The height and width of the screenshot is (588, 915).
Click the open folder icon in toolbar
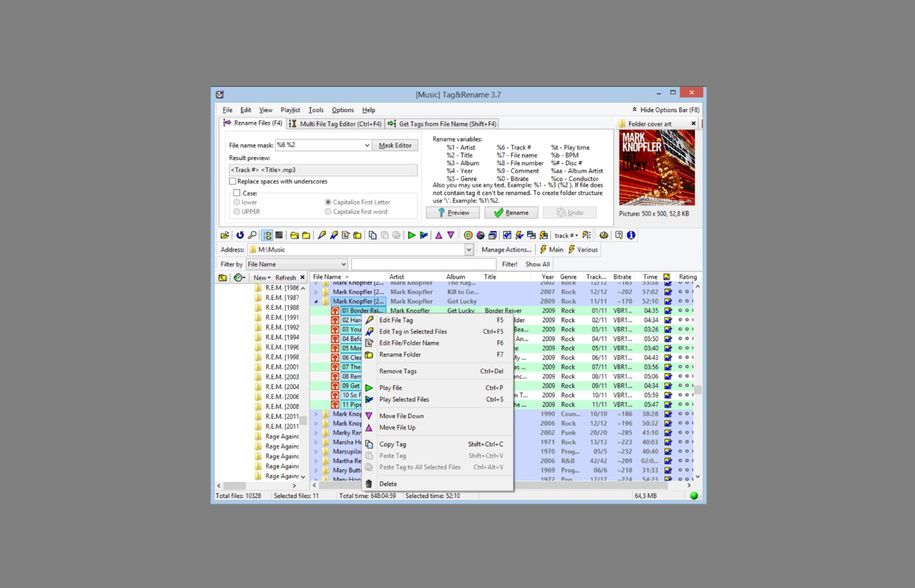click(x=225, y=235)
